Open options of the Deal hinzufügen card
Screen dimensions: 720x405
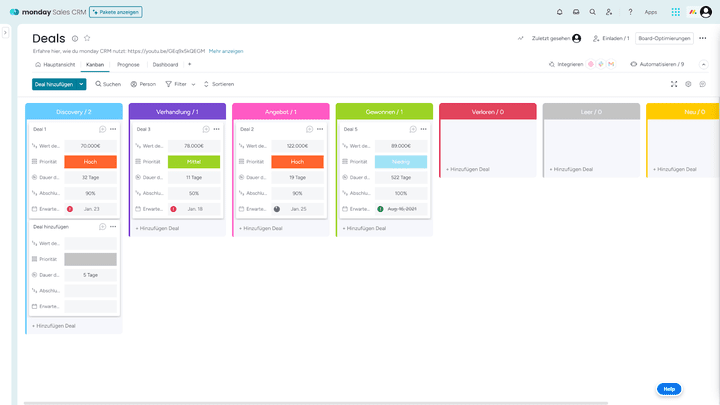[113, 226]
